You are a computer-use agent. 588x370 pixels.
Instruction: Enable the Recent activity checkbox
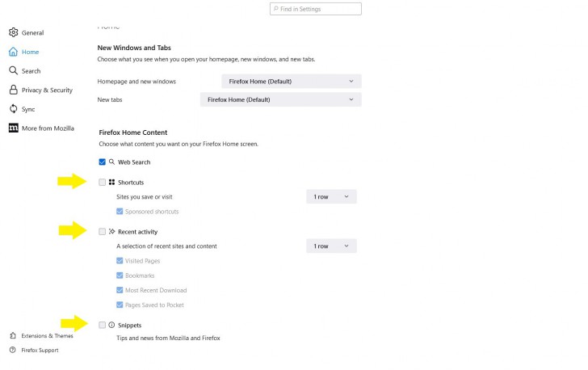point(102,232)
